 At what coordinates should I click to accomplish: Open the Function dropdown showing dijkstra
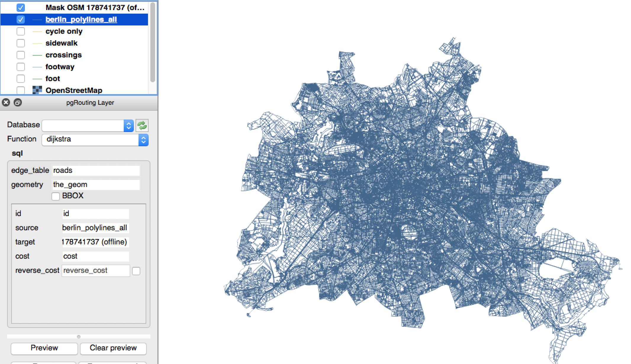click(95, 140)
